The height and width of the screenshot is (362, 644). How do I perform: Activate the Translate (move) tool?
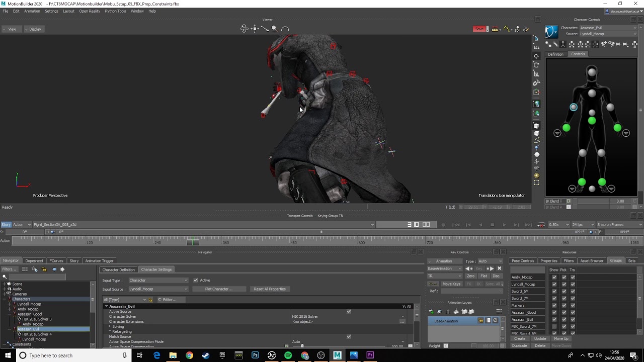[x=536, y=56]
